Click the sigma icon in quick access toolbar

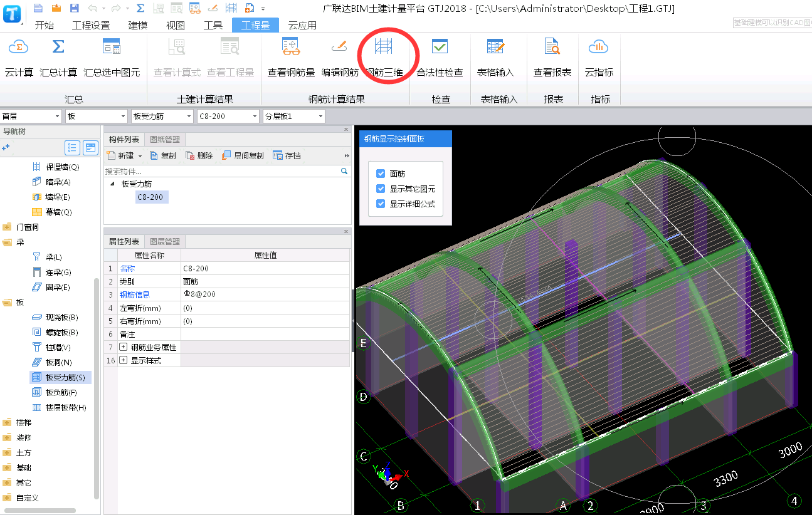[140, 8]
